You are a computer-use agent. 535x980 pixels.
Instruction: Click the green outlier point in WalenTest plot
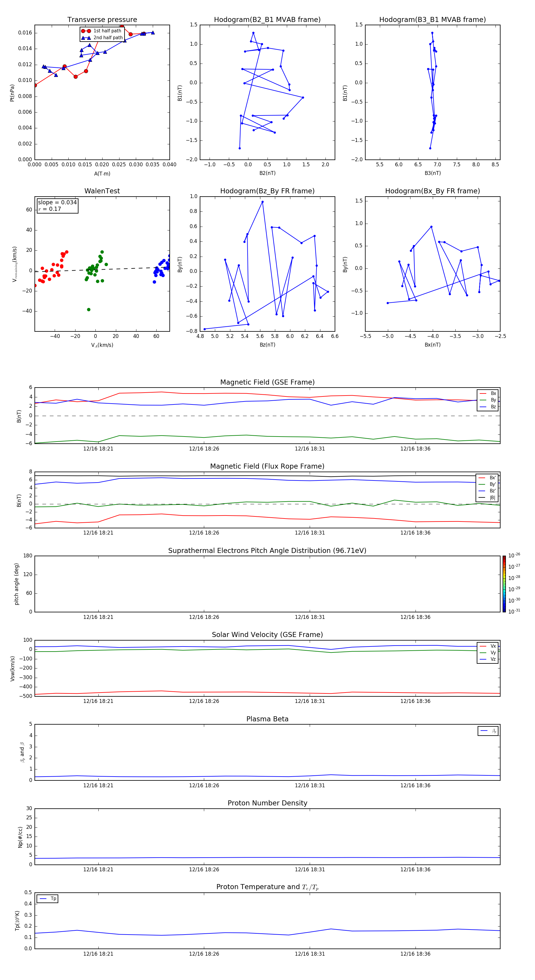click(89, 310)
